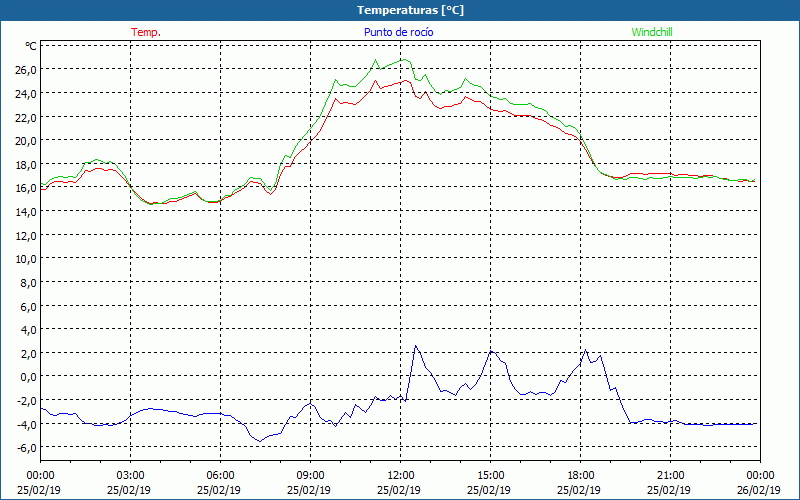
Task: Click the 6,0 y-axis value
Action: (29, 307)
